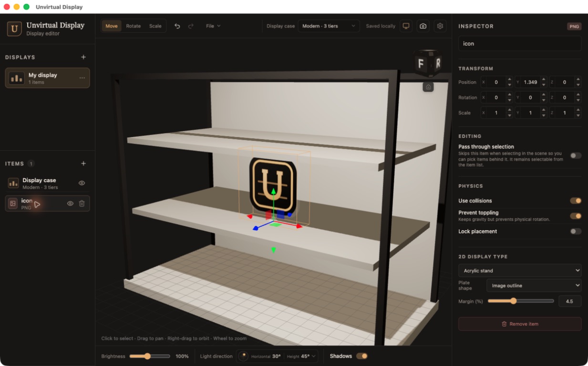Open settings gear icon in toolbar
Viewport: 588px width, 366px height.
pos(440,26)
